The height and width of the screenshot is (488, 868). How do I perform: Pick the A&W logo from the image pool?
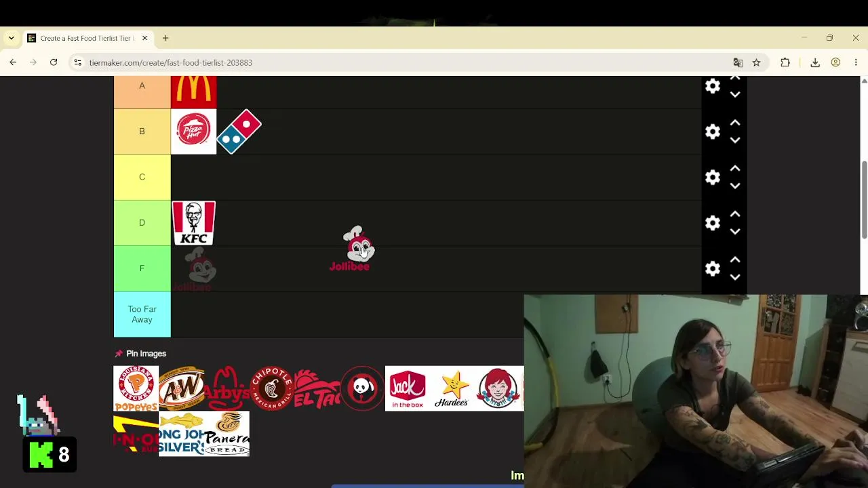[182, 388]
